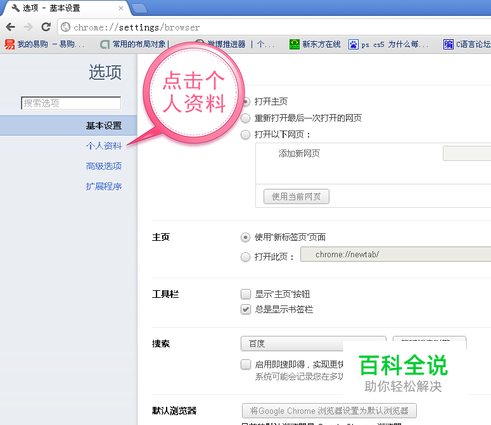Image resolution: width=491 pixels, height=425 pixels.
Task: Enable 显示"主页"按钮 checkbox
Action: tap(246, 294)
